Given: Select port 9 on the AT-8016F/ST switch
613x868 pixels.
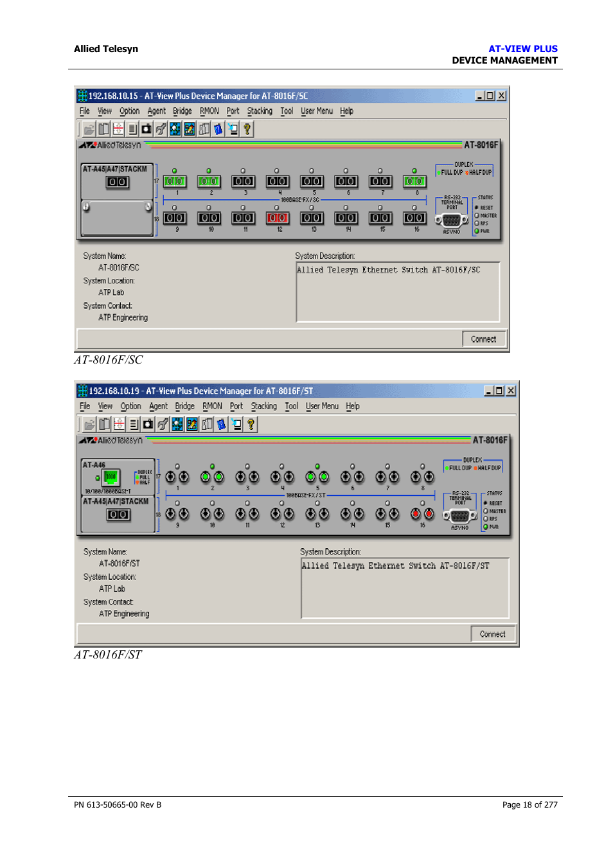Looking at the screenshot, I should point(177,513).
